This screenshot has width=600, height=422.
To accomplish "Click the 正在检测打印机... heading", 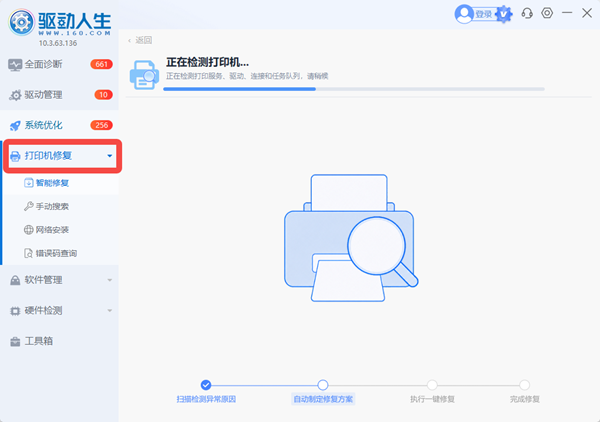I will pyautogui.click(x=207, y=62).
